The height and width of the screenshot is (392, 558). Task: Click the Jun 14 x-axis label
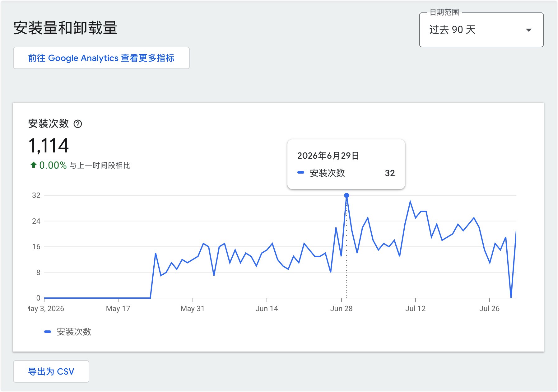coord(267,309)
